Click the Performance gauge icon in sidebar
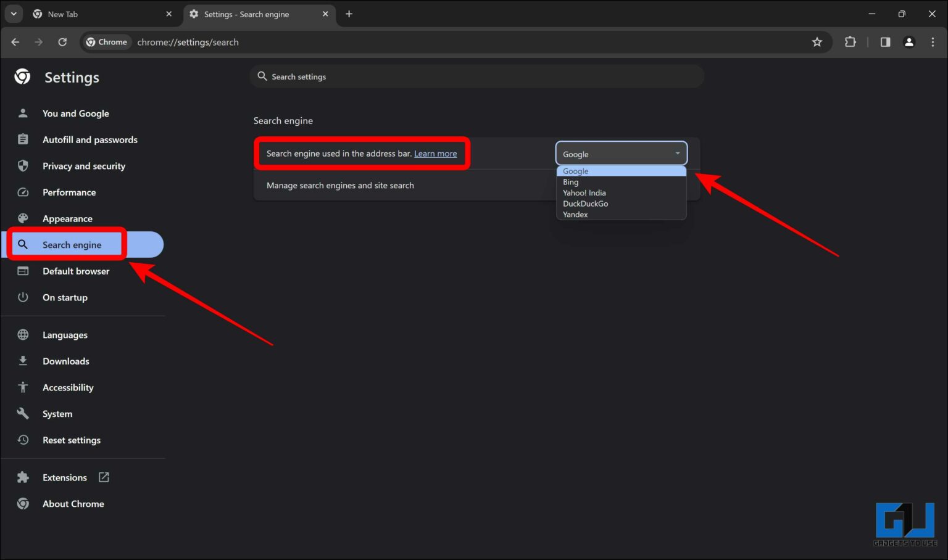This screenshot has width=948, height=560. click(23, 192)
